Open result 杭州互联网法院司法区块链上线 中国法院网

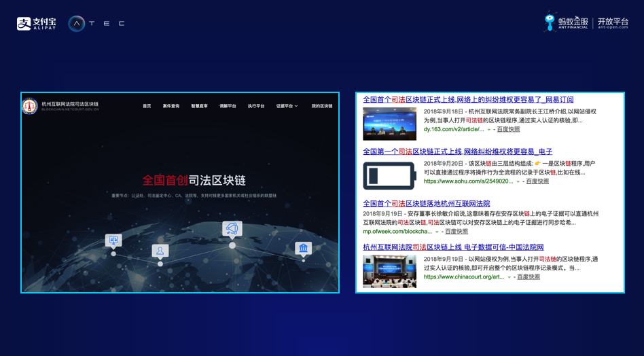coord(453,247)
